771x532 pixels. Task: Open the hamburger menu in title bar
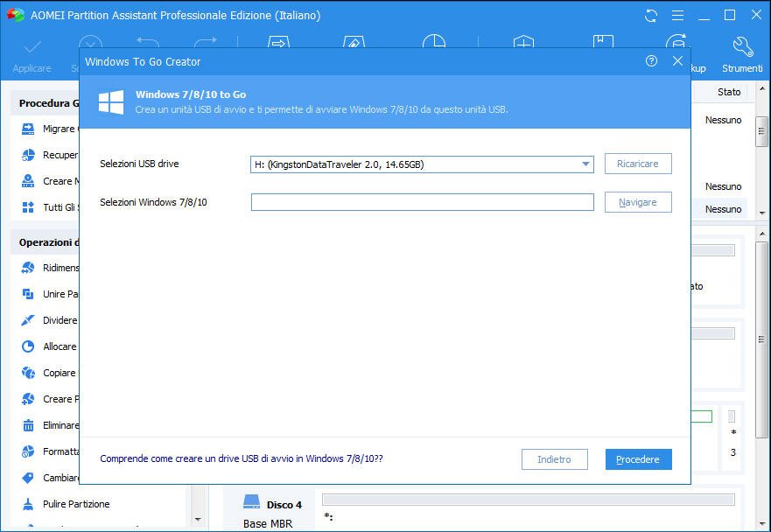click(x=677, y=16)
